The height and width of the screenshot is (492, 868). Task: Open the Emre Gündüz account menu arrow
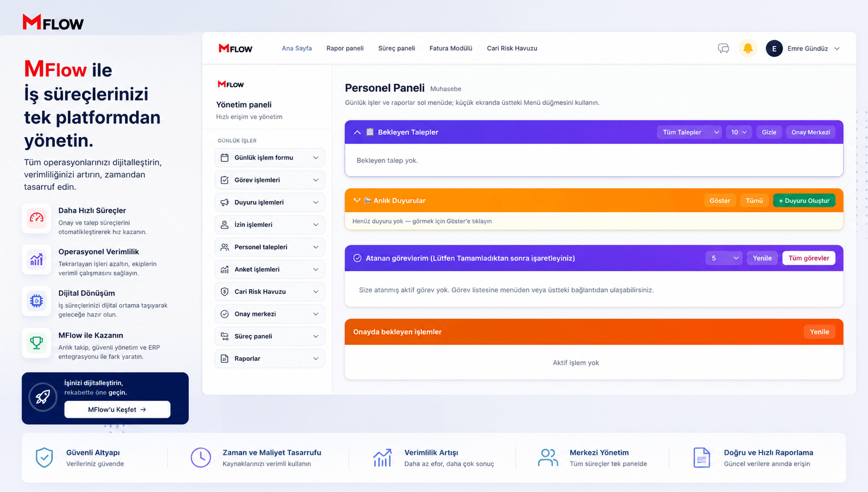coord(837,48)
